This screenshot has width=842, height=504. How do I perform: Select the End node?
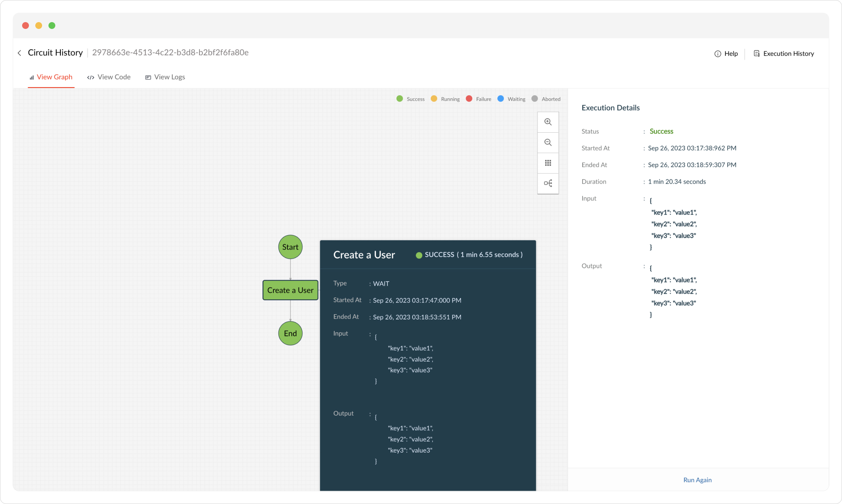290,333
